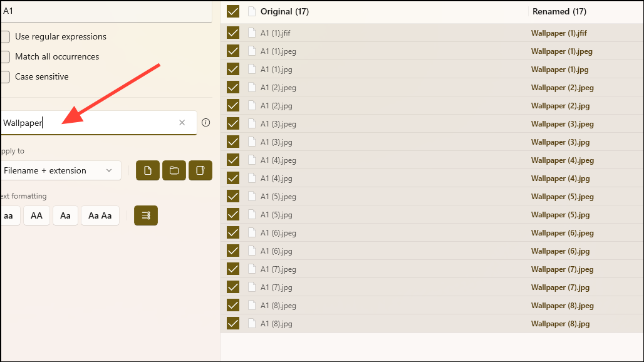
Task: Clear the Wallpaper replace text
Action: tap(182, 122)
